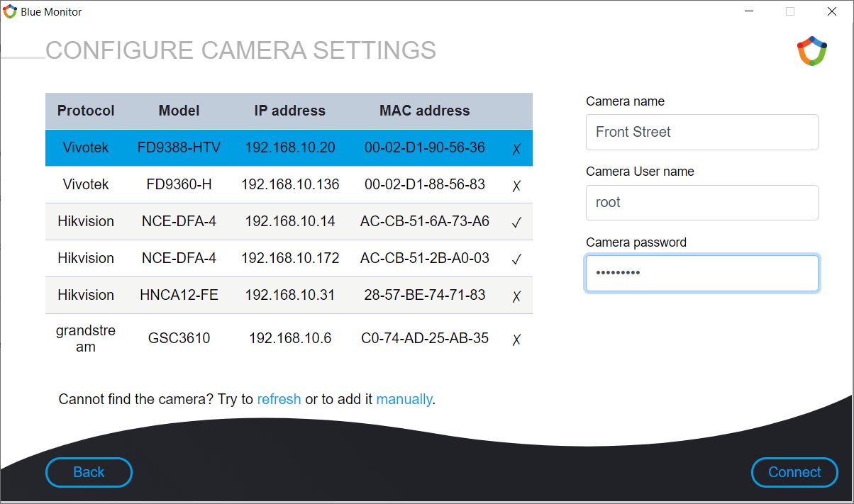Viewport: 854px width, 504px height.
Task: Select IP address 192.168.10.20
Action: pyautogui.click(x=290, y=147)
